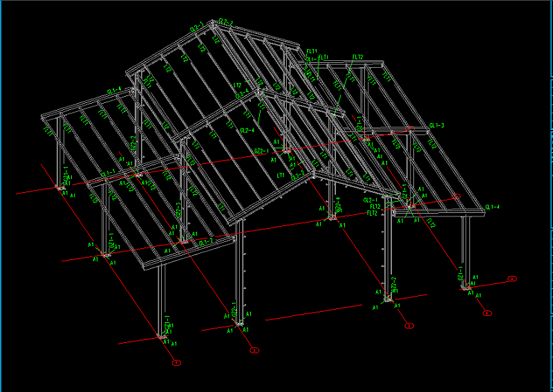This screenshot has height=392, width=553.
Task: Click the axis bubble at the far right
Action: [x=512, y=279]
